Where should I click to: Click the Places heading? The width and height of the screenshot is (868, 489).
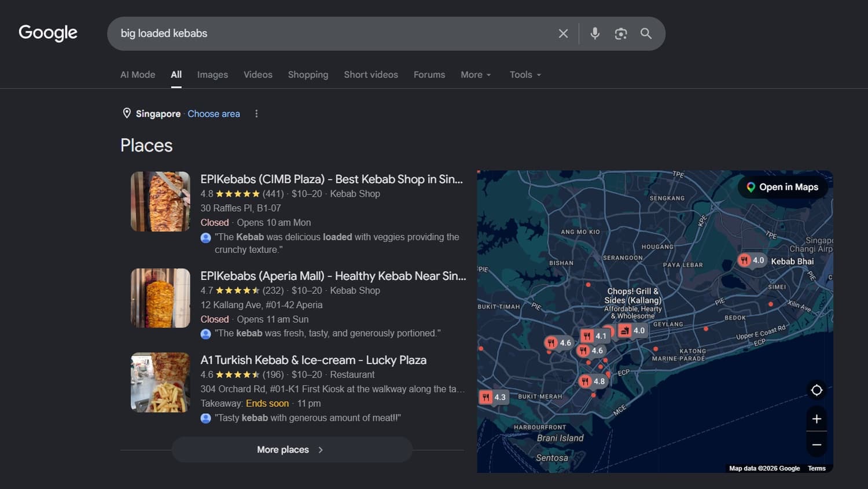146,145
